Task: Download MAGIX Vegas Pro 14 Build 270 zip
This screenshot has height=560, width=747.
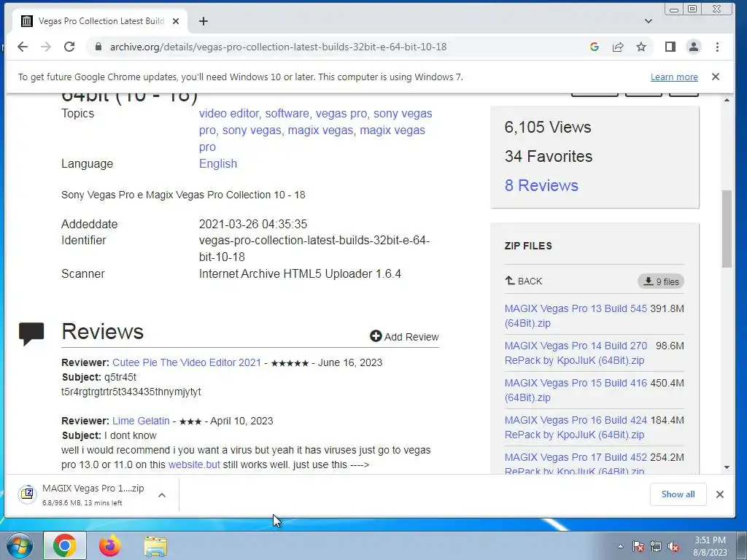Action: click(x=576, y=353)
